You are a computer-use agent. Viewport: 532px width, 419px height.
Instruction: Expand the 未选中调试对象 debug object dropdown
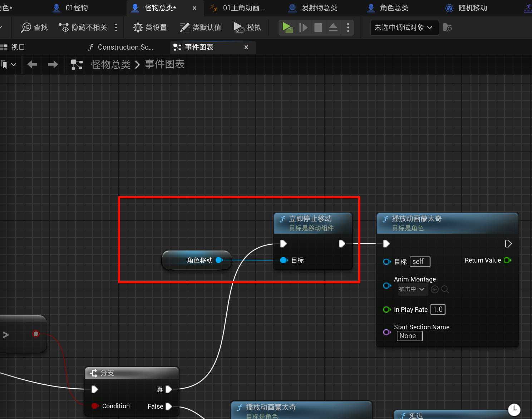404,28
